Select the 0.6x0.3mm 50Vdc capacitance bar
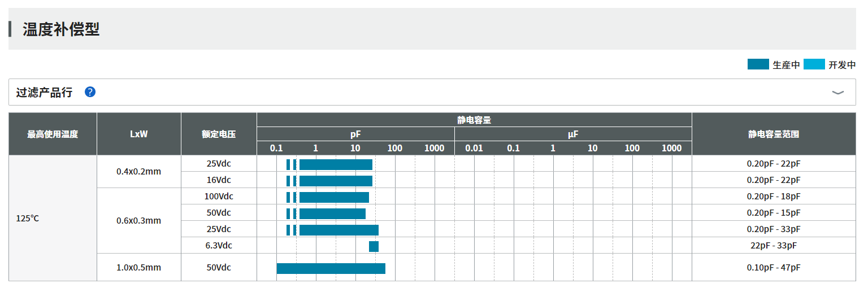Image resolution: width=868 pixels, height=292 pixels. point(332,213)
